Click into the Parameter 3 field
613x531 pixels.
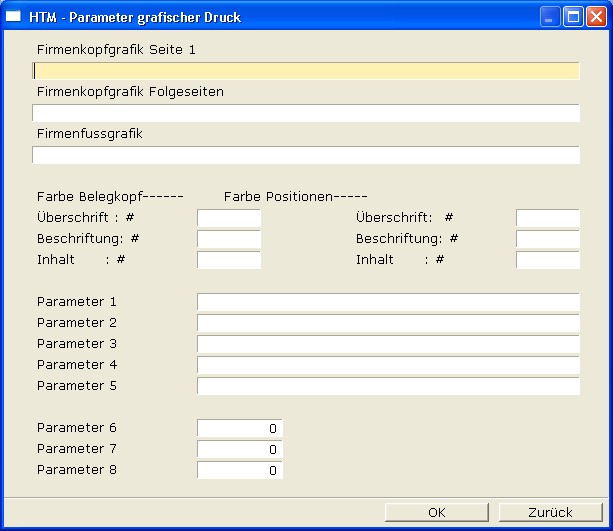388,344
